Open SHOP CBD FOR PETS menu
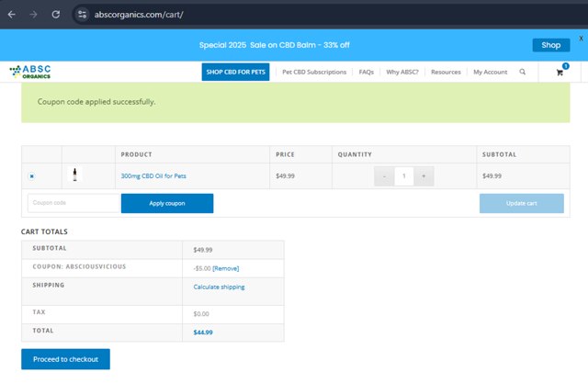 click(x=235, y=72)
